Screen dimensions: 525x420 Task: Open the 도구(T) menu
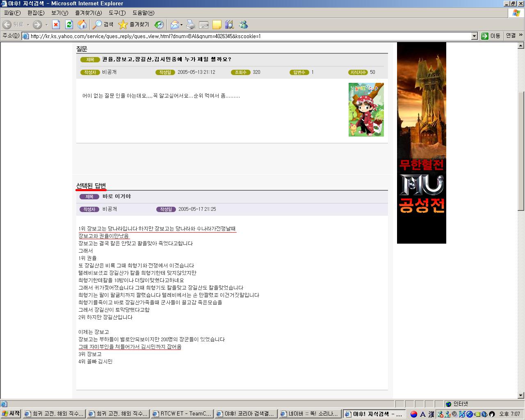[x=117, y=13]
